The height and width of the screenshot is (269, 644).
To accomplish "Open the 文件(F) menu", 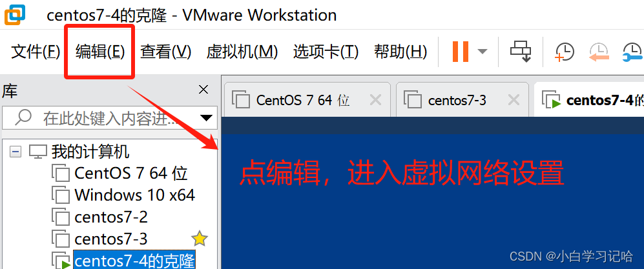I will [x=36, y=52].
